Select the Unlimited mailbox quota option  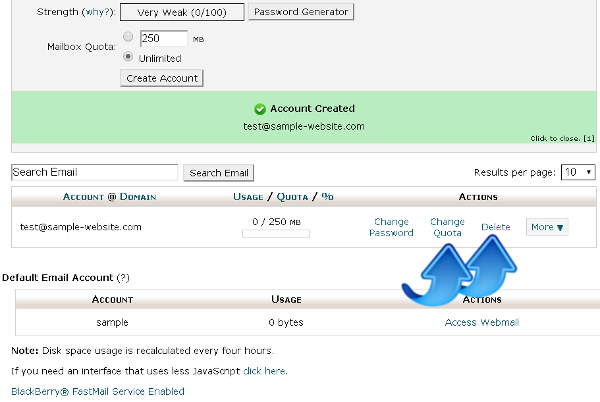pyautogui.click(x=127, y=57)
